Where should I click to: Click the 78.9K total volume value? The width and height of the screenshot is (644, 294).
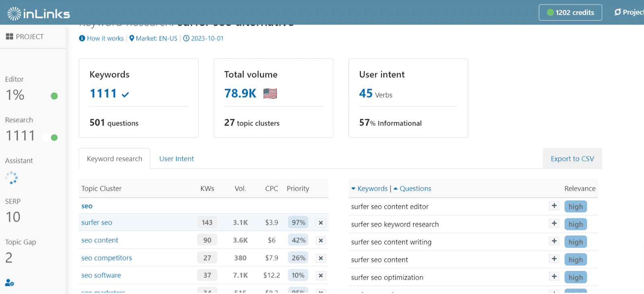coord(240,93)
